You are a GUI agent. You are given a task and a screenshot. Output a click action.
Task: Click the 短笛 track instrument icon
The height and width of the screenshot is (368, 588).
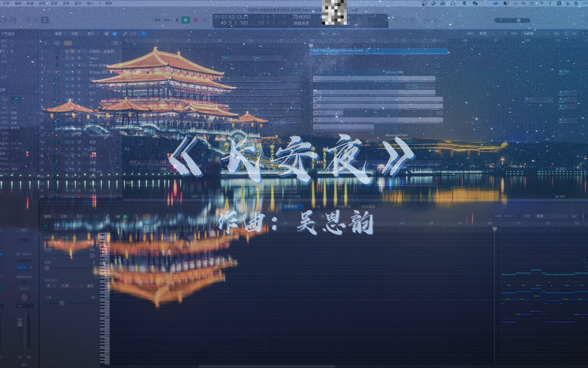[57, 142]
